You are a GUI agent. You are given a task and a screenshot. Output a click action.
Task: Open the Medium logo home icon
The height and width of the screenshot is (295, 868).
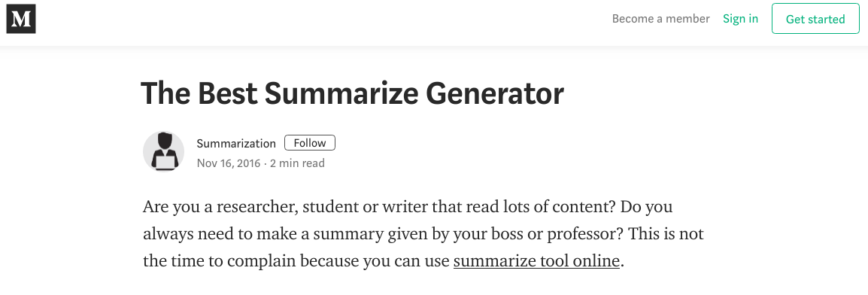coord(21,19)
